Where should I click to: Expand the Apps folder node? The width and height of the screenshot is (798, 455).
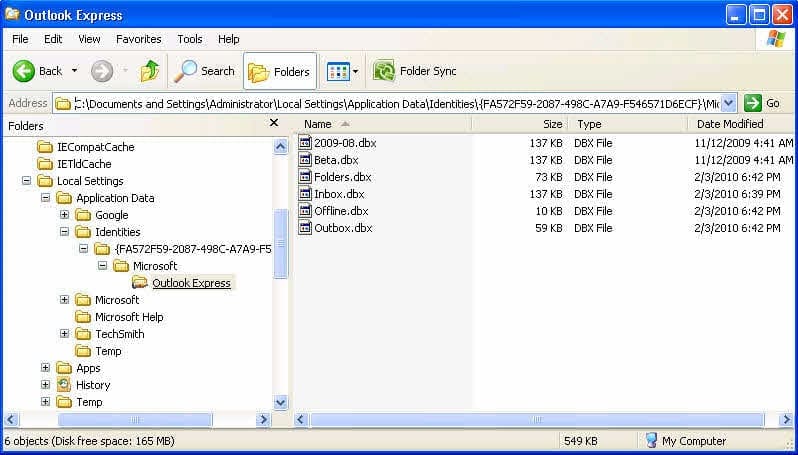(x=45, y=368)
